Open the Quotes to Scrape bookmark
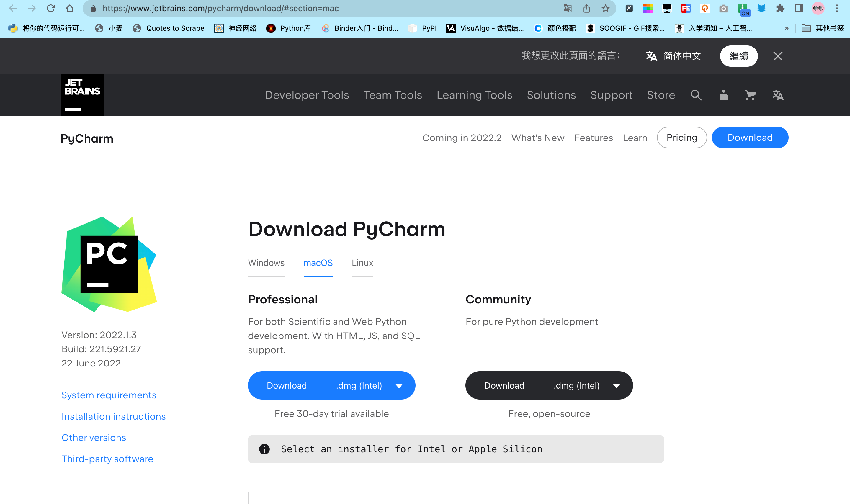Viewport: 850px width, 504px height. (169, 28)
